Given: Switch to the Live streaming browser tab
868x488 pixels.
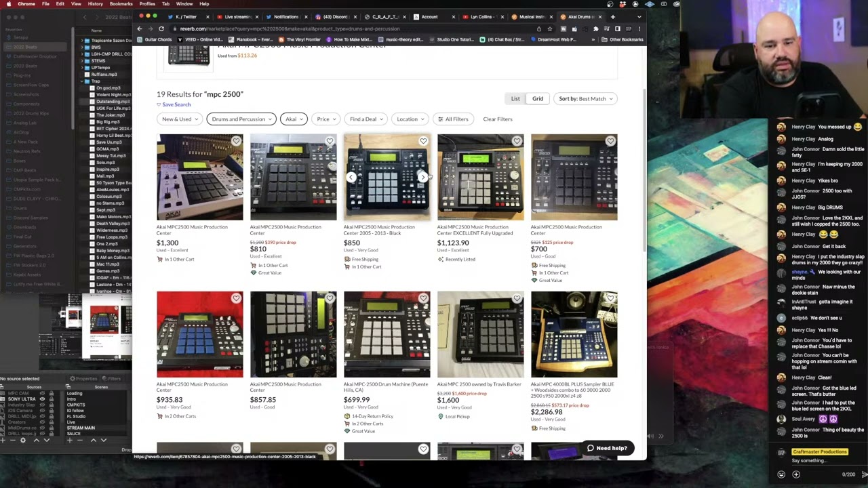Looking at the screenshot, I should click(x=237, y=16).
